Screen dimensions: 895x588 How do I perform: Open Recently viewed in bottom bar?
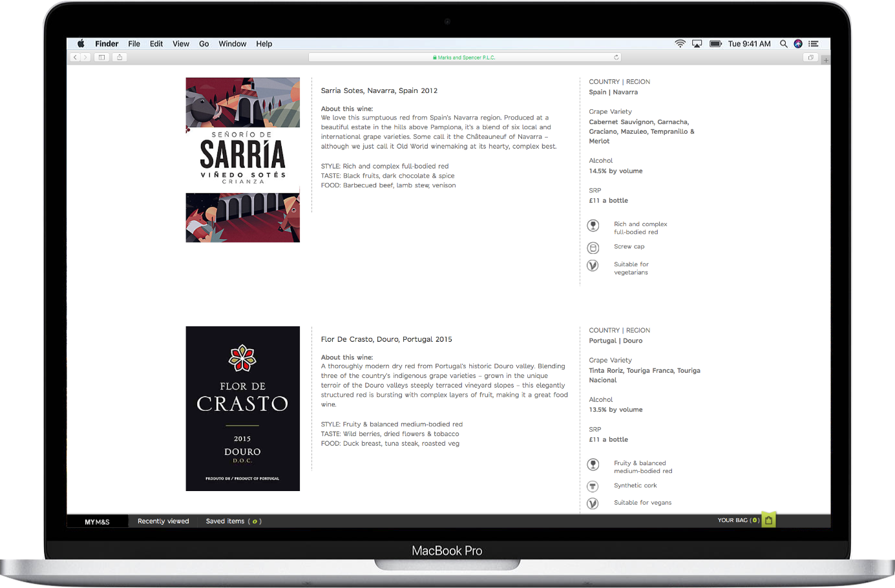(x=163, y=521)
